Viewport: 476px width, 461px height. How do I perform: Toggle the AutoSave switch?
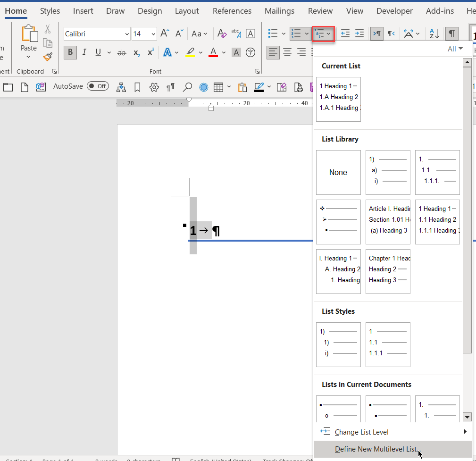tap(98, 86)
